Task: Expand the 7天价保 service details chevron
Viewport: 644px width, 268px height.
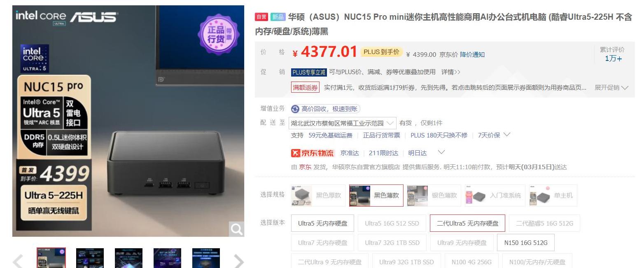Action: (507, 135)
